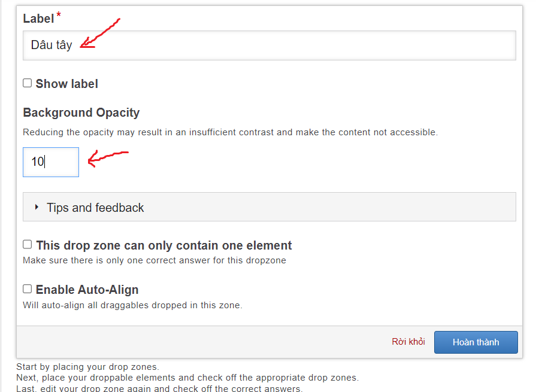Click the Tips and feedback triangle arrow

point(37,207)
